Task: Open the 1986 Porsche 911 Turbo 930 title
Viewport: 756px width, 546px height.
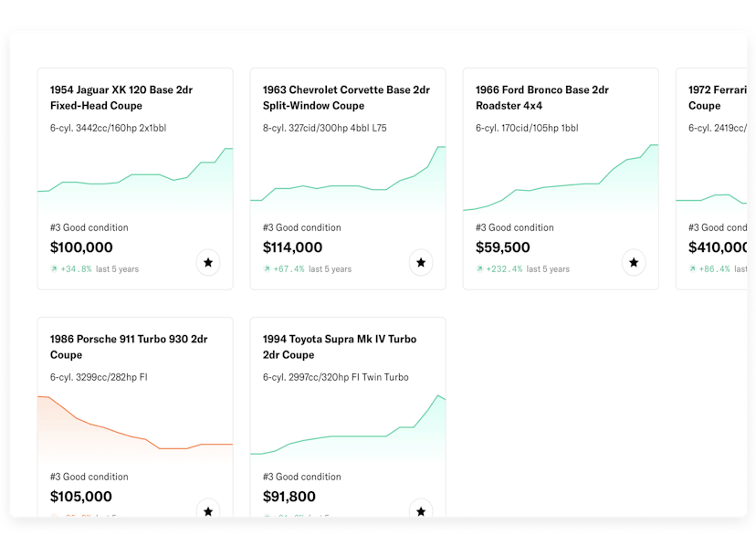Action: coord(129,347)
